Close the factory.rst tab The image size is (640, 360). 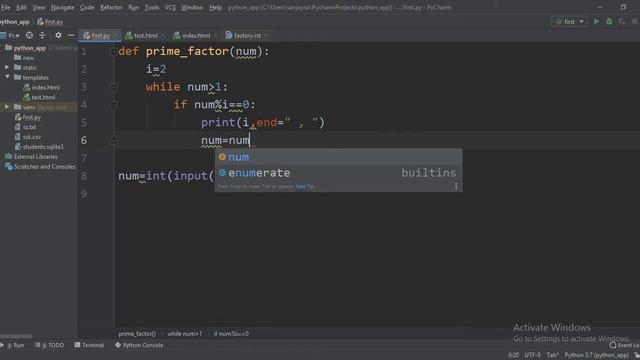[x=266, y=36]
